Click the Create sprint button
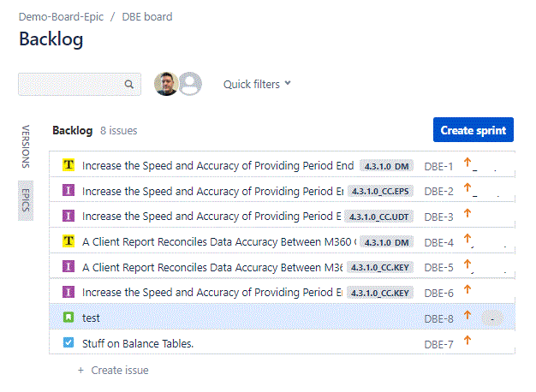Viewport: 536px width, 392px height. click(x=473, y=130)
